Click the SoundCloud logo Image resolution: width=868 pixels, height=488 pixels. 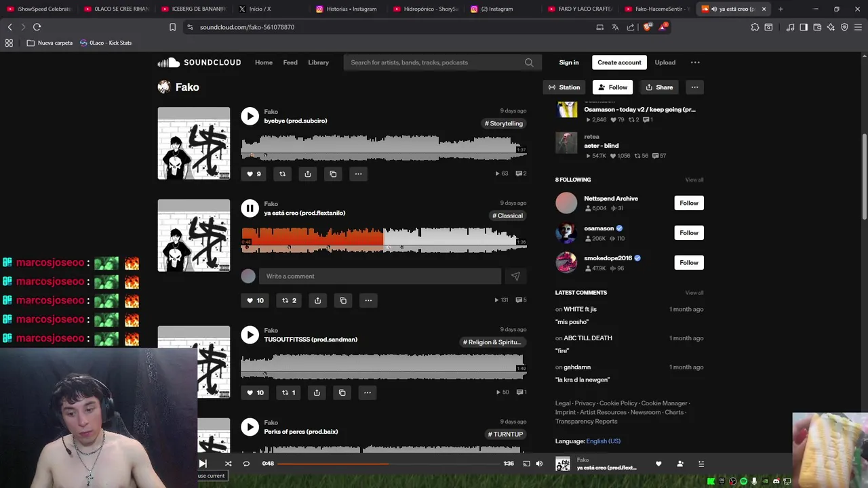199,62
